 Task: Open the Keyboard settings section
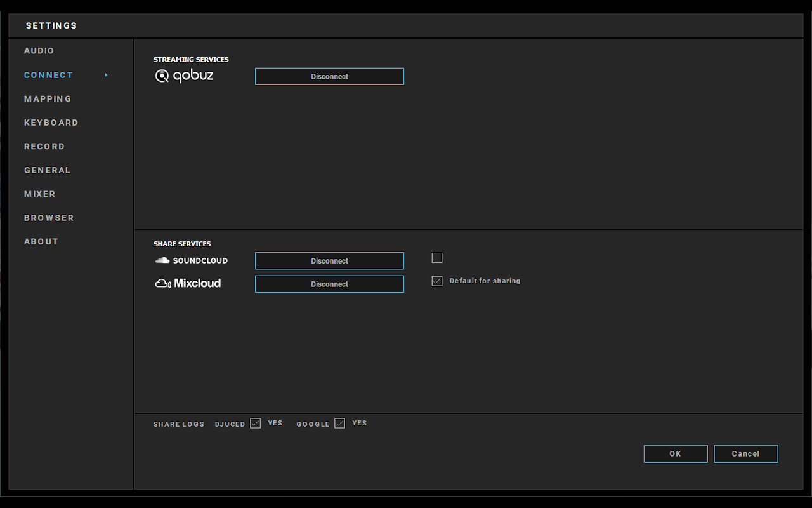(51, 122)
